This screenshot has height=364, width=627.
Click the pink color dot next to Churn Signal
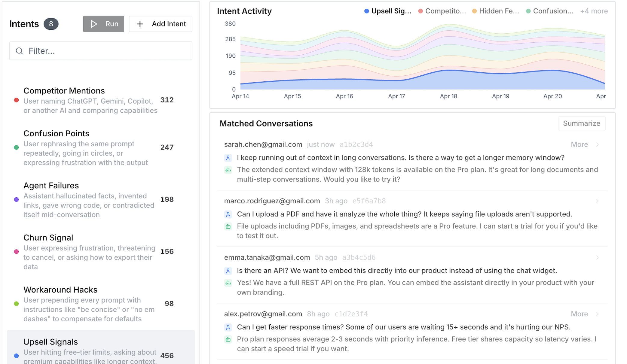click(x=16, y=252)
